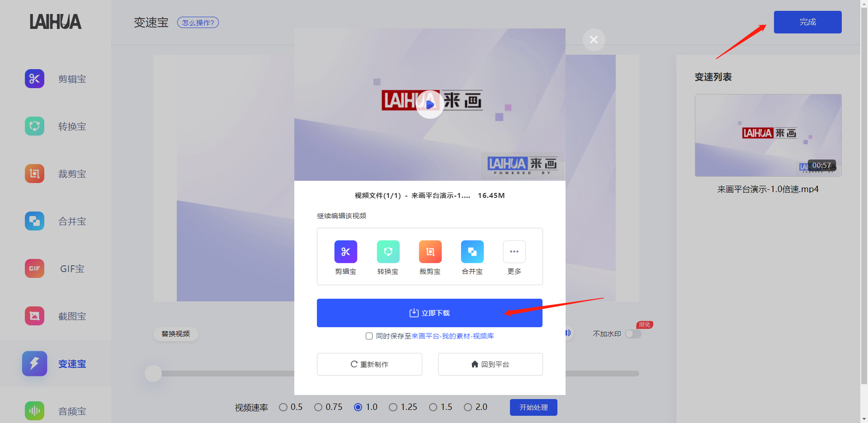Screen dimensions: 868x423
Task: Continue editing with 合并宝 in dialog
Action: pos(472,258)
